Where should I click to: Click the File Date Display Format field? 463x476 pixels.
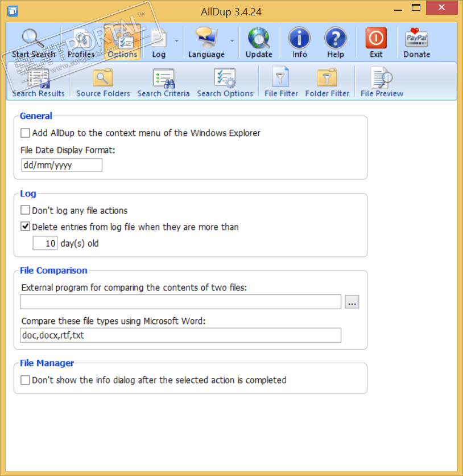[x=61, y=165]
